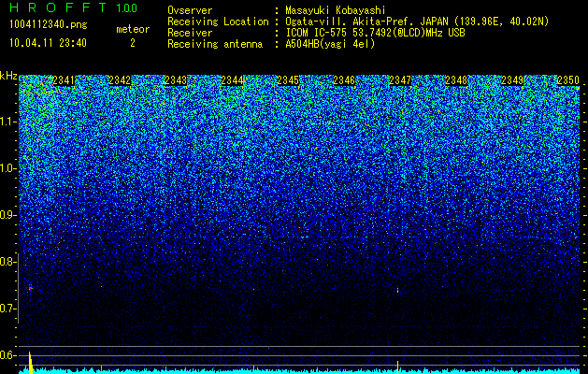Click the version number 1.00
This screenshot has width=588, height=374.
coord(127,7)
